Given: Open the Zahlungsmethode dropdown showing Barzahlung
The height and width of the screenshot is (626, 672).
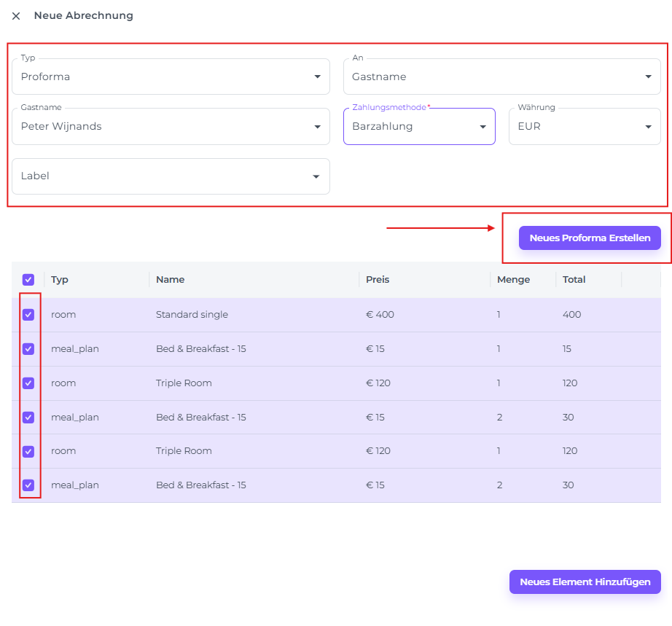Looking at the screenshot, I should coord(419,127).
